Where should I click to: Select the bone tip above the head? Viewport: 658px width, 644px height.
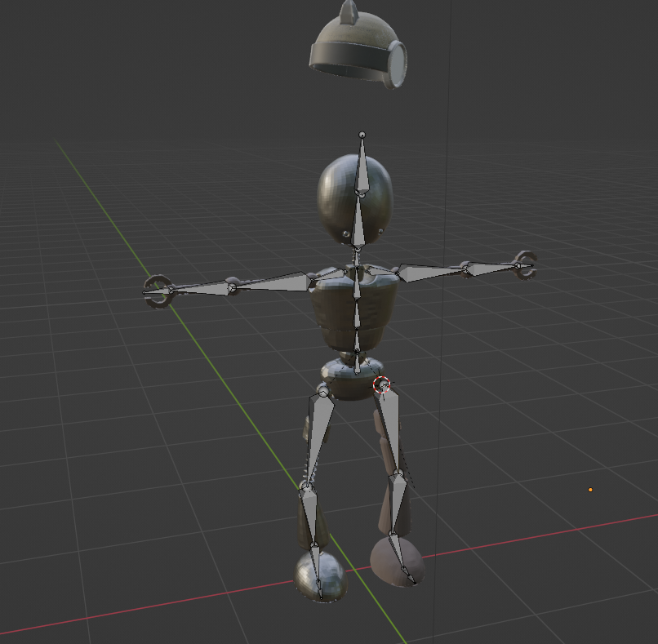tap(362, 135)
